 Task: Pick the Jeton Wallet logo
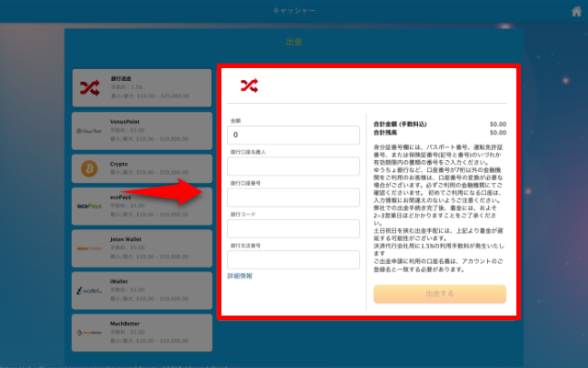[x=89, y=248]
